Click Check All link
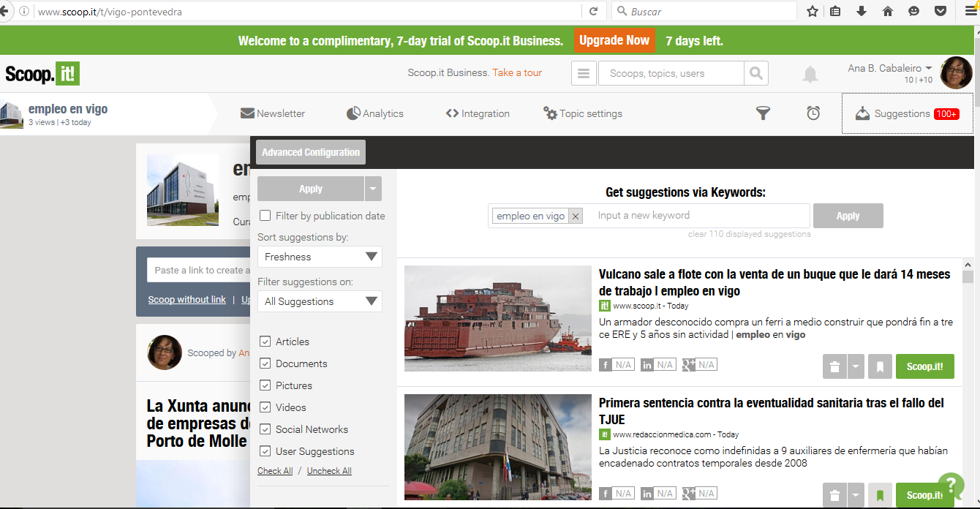Viewport: 980px width, 509px height. click(x=275, y=471)
